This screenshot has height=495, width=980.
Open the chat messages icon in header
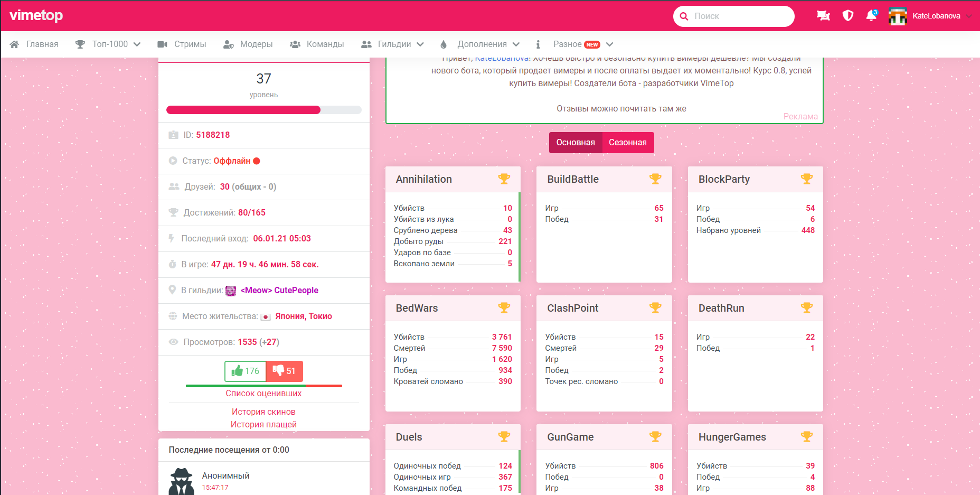pyautogui.click(x=823, y=16)
